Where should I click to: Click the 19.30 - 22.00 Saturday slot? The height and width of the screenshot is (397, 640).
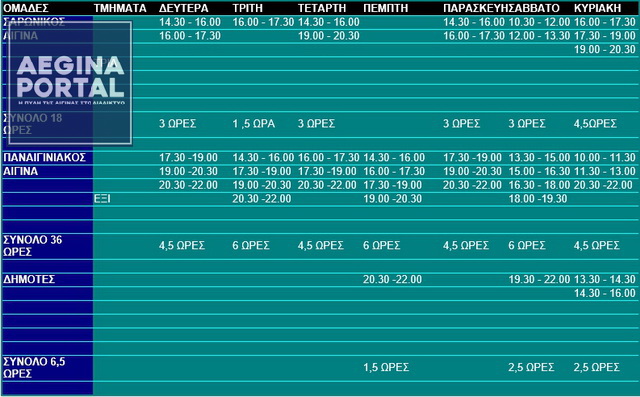[539, 279]
